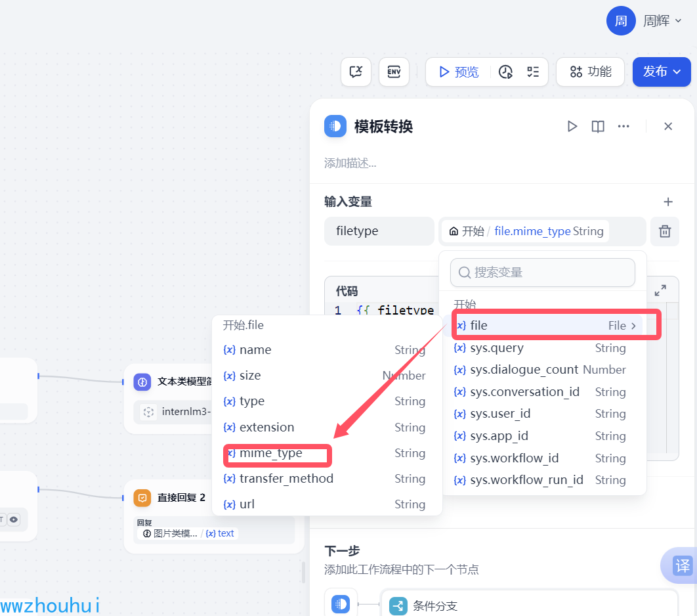Click the 直接回复 2 node title
Viewport: 697px width, 616px height.
[x=181, y=498]
